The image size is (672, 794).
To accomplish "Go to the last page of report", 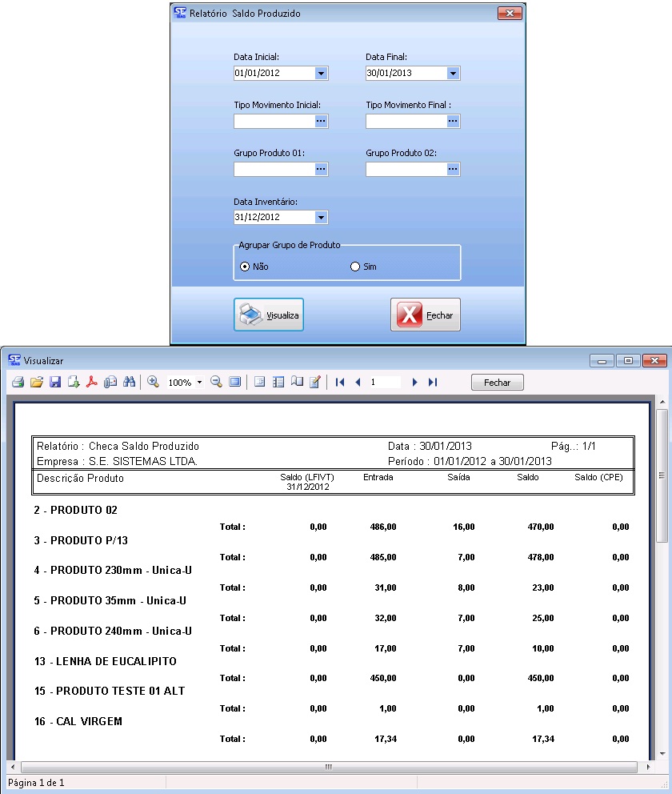I will point(433,383).
